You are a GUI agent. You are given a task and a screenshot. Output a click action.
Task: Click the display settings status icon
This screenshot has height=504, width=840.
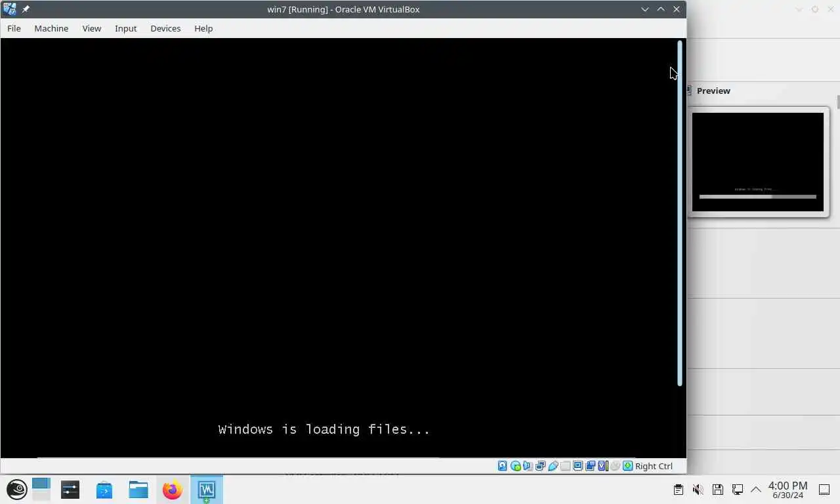coord(577,466)
